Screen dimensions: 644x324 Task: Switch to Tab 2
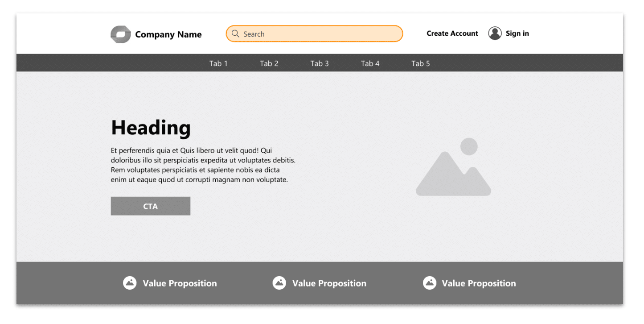tap(269, 63)
